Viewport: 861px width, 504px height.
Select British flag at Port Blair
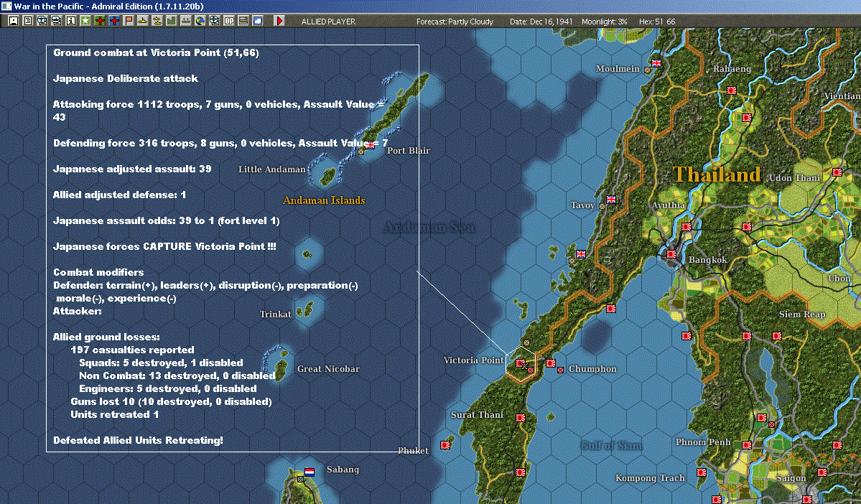371,145
